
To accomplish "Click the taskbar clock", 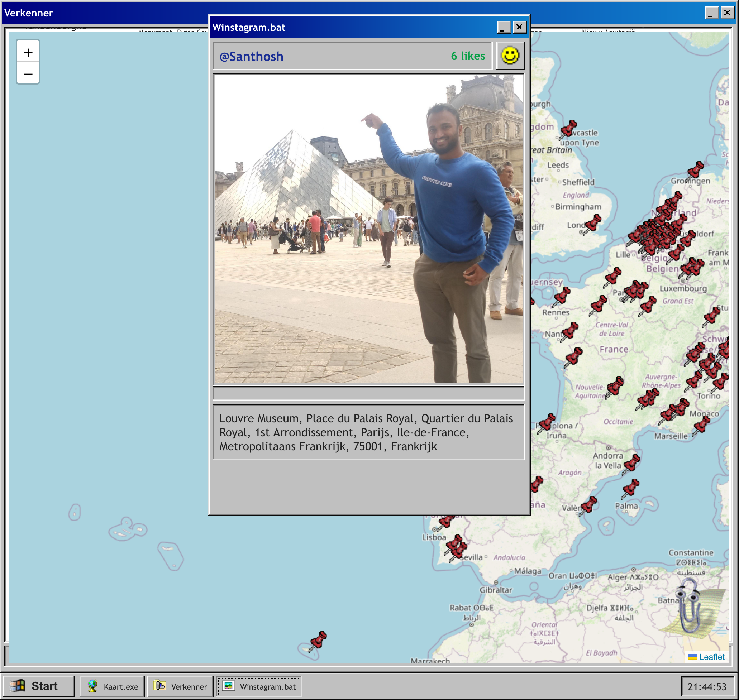I will [706, 687].
